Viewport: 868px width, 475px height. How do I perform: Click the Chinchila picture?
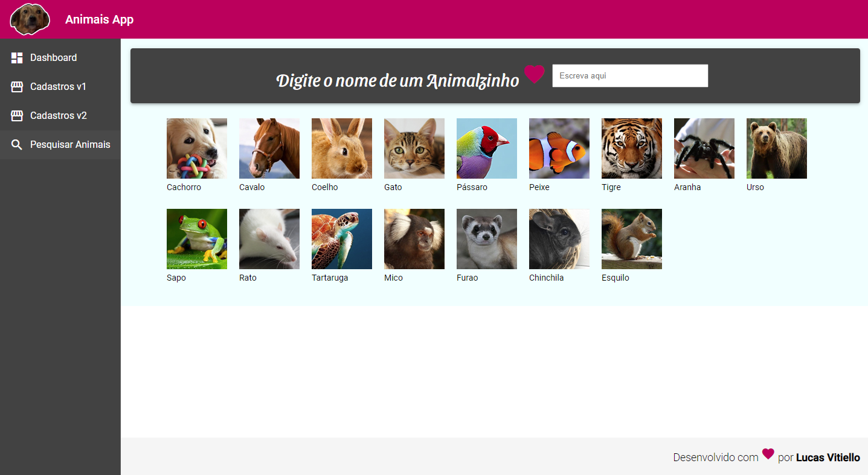559,238
